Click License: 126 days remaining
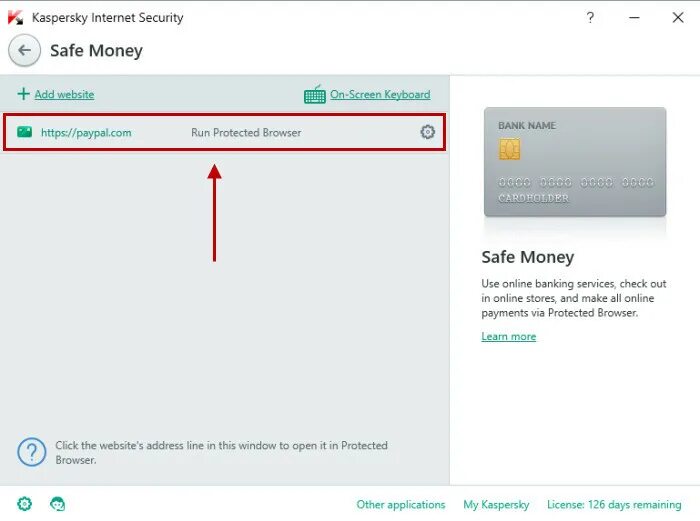The width and height of the screenshot is (700, 521). click(614, 504)
